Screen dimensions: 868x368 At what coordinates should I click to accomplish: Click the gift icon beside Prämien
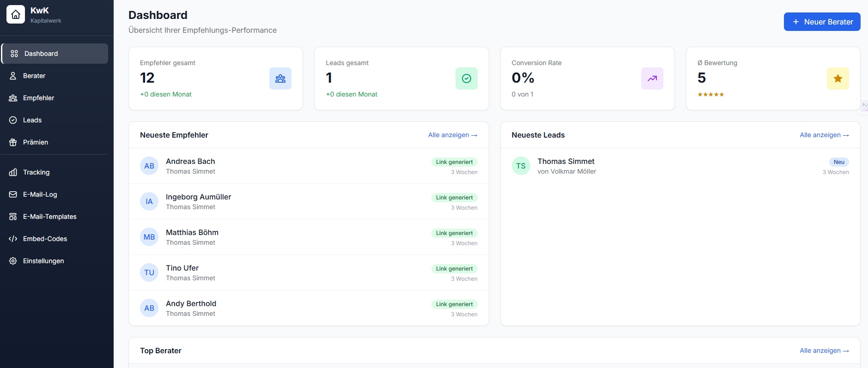[13, 142]
